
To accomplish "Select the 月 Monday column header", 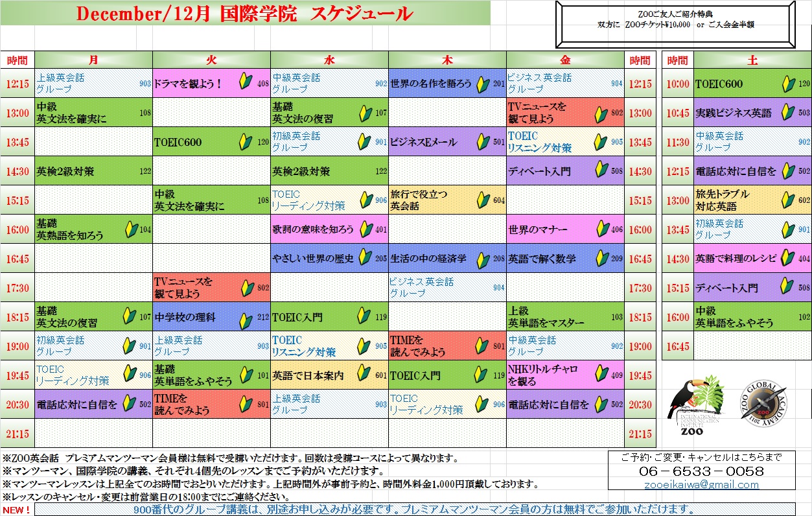I will point(93,60).
